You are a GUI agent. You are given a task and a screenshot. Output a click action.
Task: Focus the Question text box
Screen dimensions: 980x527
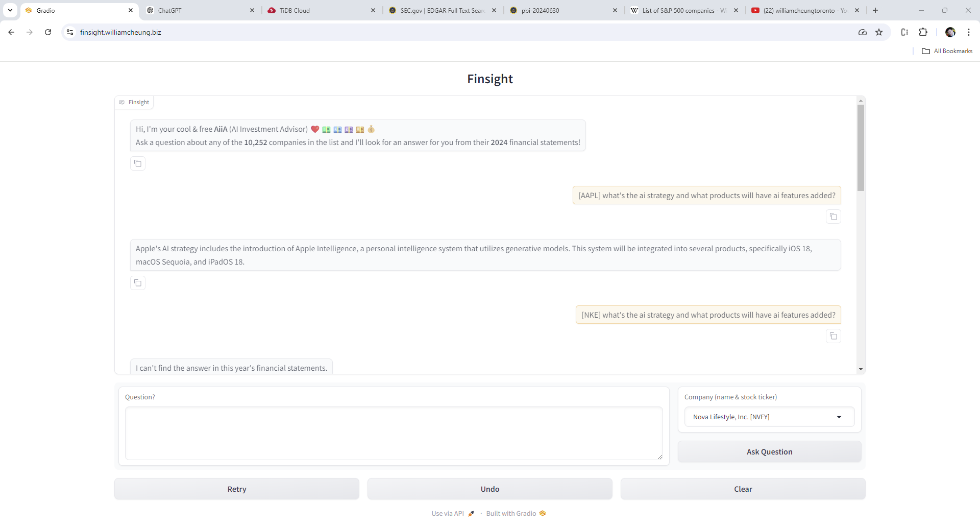(x=394, y=433)
